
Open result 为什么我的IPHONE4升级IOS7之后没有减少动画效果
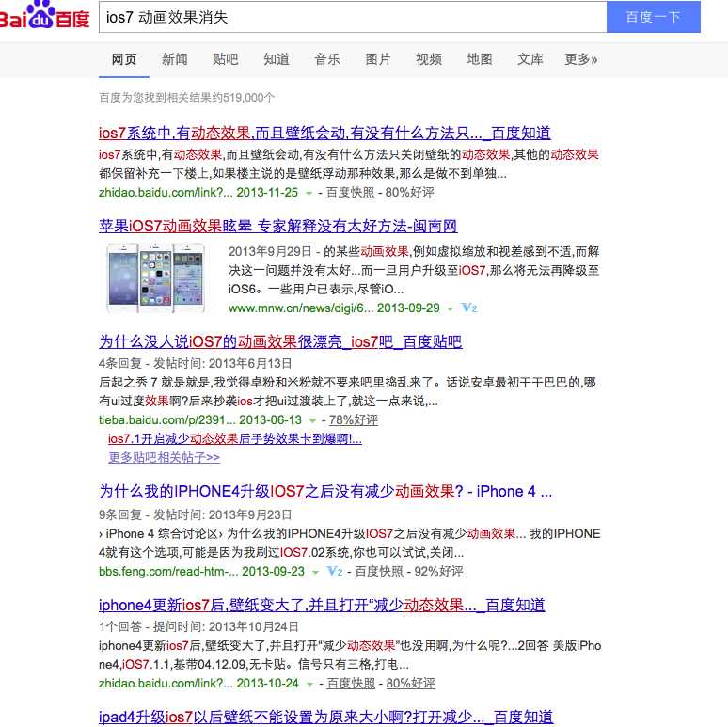[325, 491]
